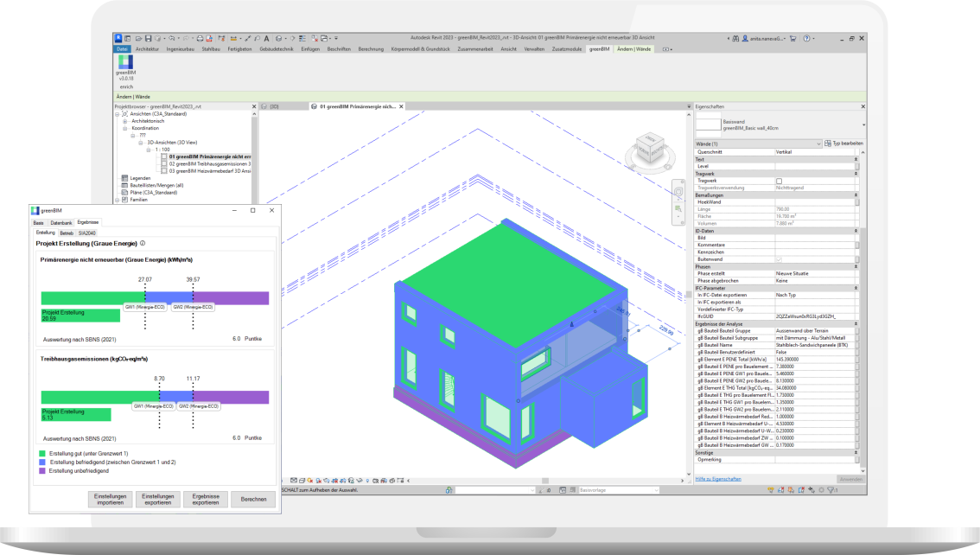980x555 pixels.
Task: Open the Autodesk App Store cart icon
Action: 793,38
